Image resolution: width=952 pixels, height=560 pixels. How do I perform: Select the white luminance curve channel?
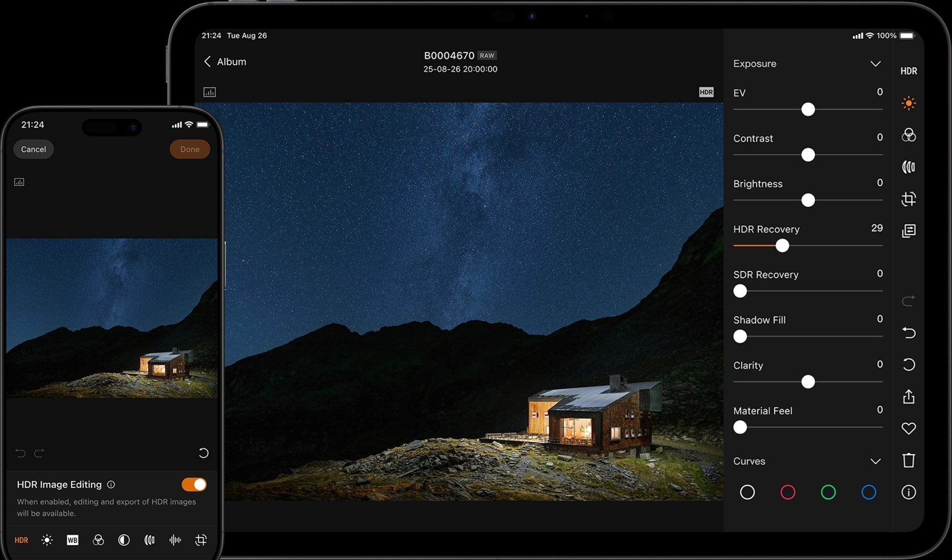tap(747, 492)
